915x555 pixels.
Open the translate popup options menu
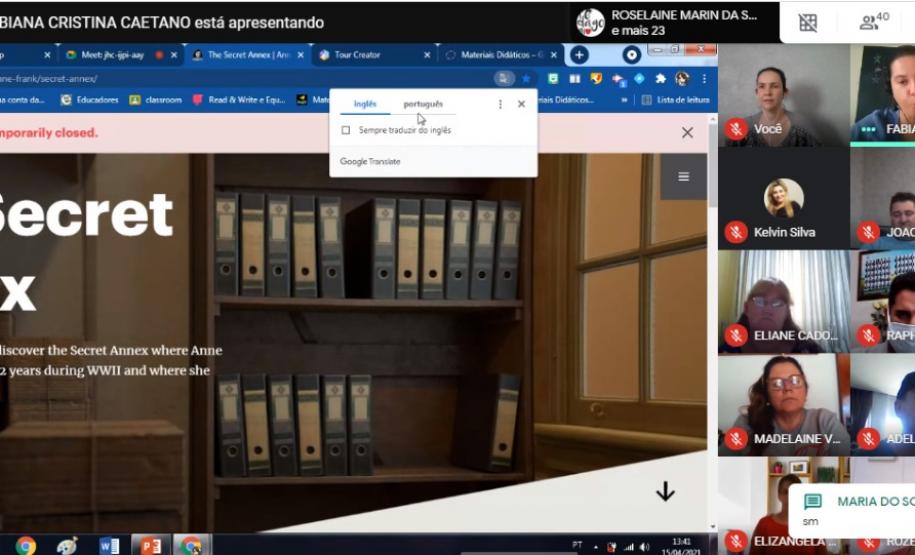pos(500,104)
